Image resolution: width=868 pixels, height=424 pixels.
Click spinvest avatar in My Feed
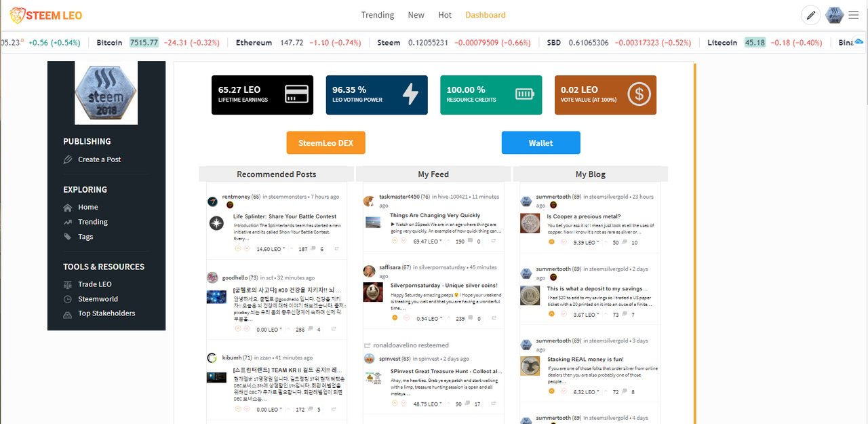(369, 358)
